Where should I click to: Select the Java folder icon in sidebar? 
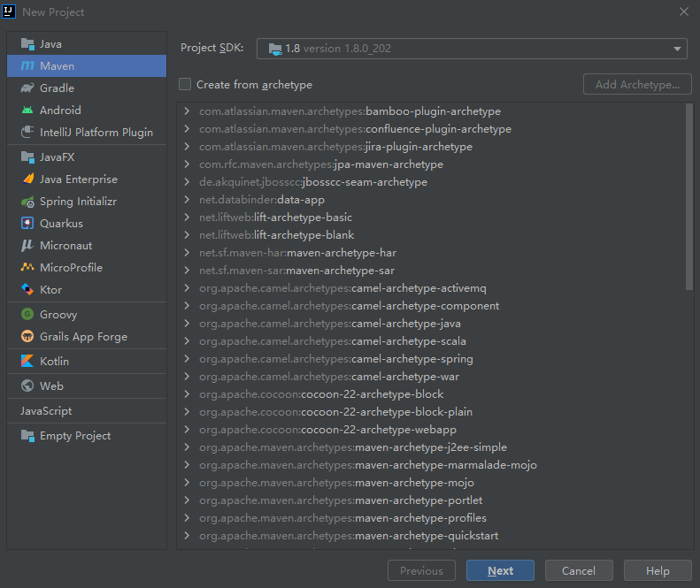click(x=27, y=44)
